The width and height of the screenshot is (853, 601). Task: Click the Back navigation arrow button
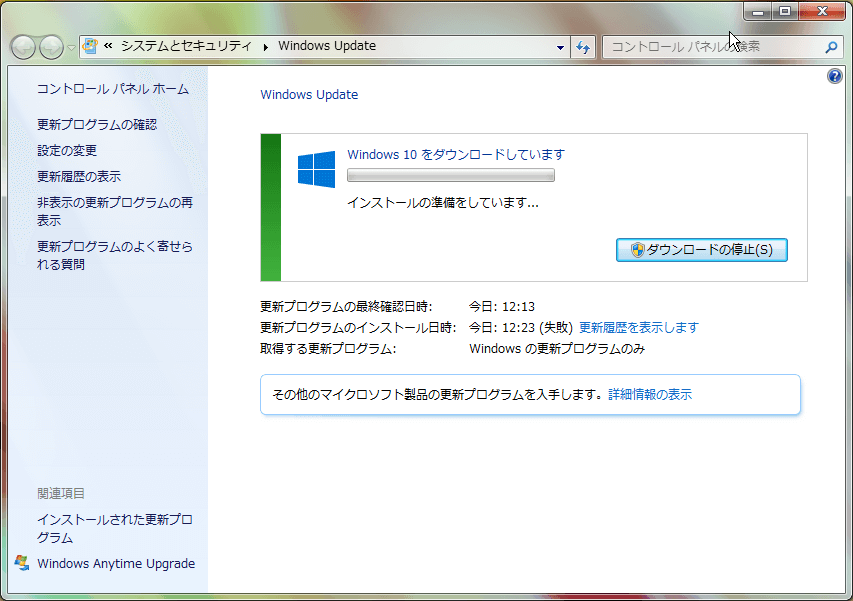(23, 47)
